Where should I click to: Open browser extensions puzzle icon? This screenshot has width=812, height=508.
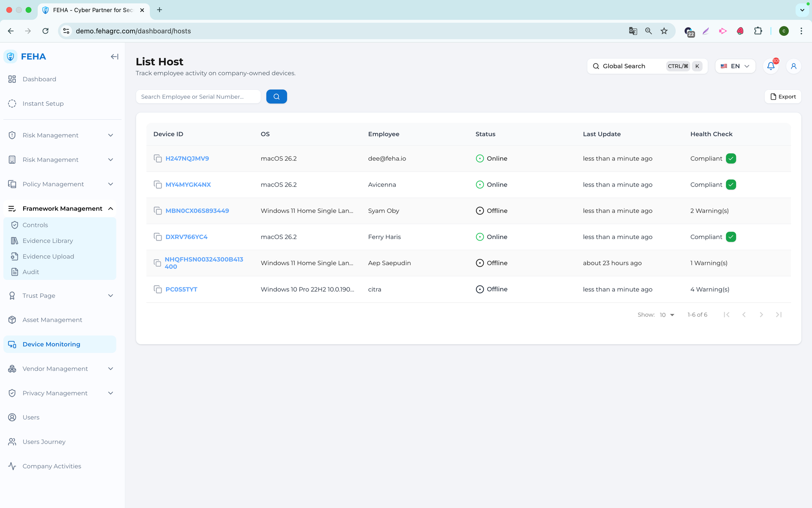[758, 31]
